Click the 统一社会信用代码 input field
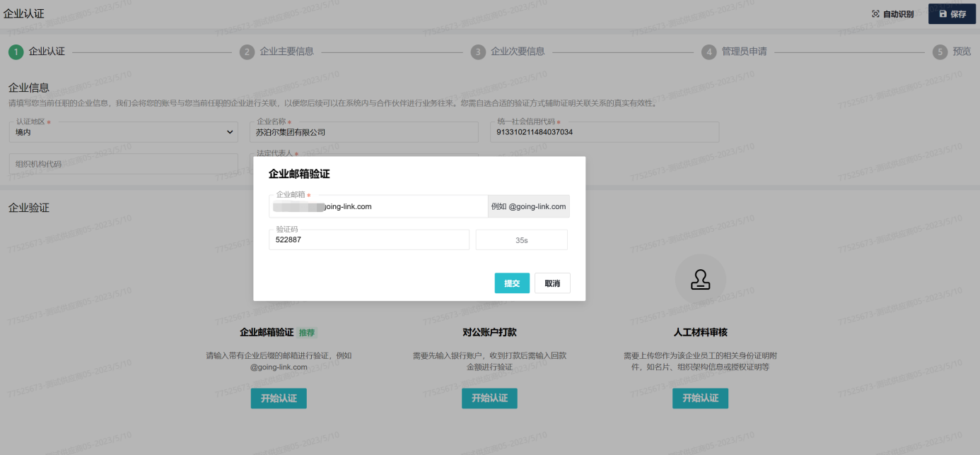 click(605, 132)
